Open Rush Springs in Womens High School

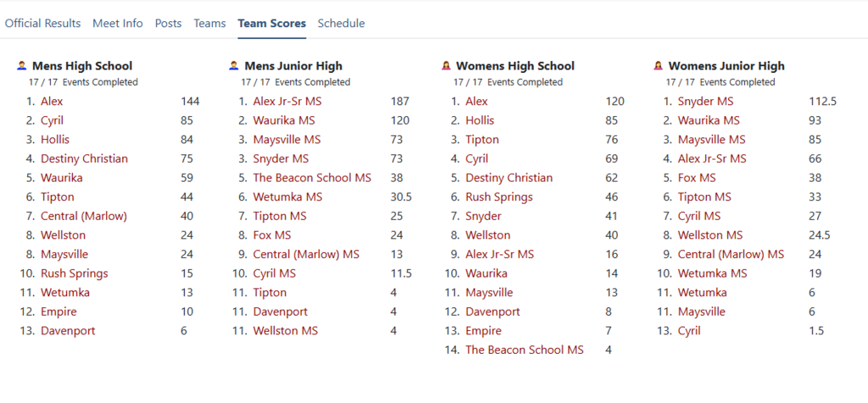click(x=498, y=196)
